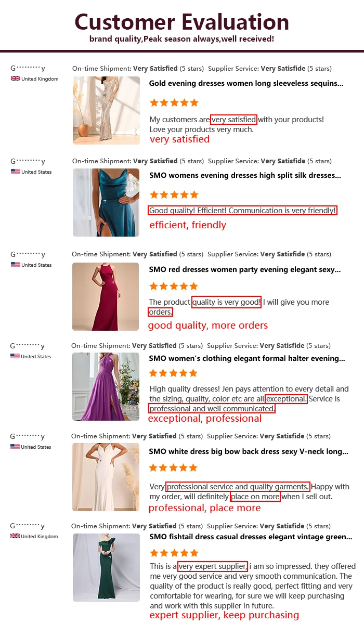Open the teal silk dress thumbnail
The height and width of the screenshot is (624, 364).
(106, 202)
